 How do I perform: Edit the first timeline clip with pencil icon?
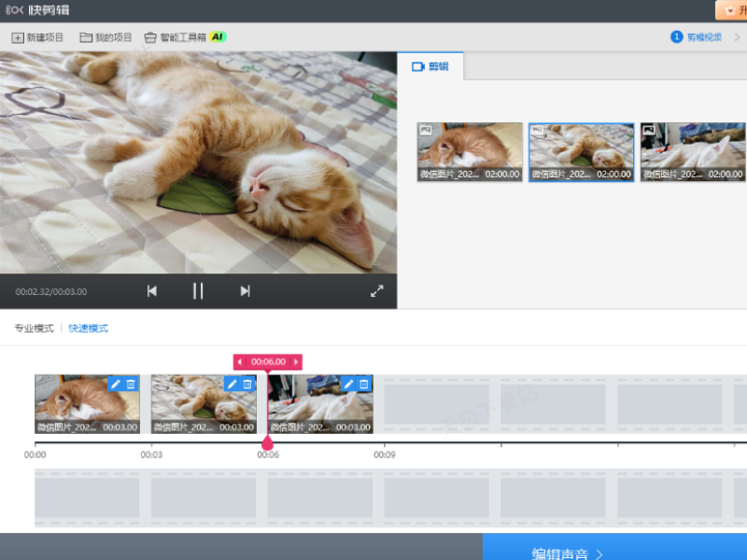tap(116, 384)
